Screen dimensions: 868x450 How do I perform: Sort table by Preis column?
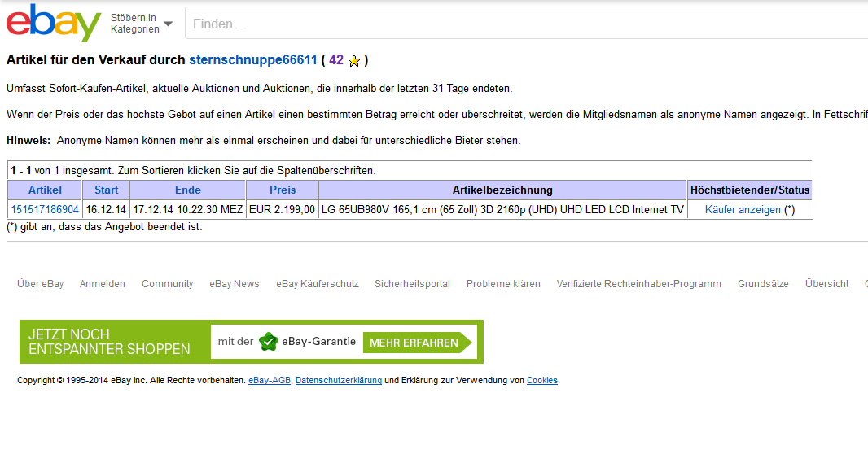tap(283, 190)
